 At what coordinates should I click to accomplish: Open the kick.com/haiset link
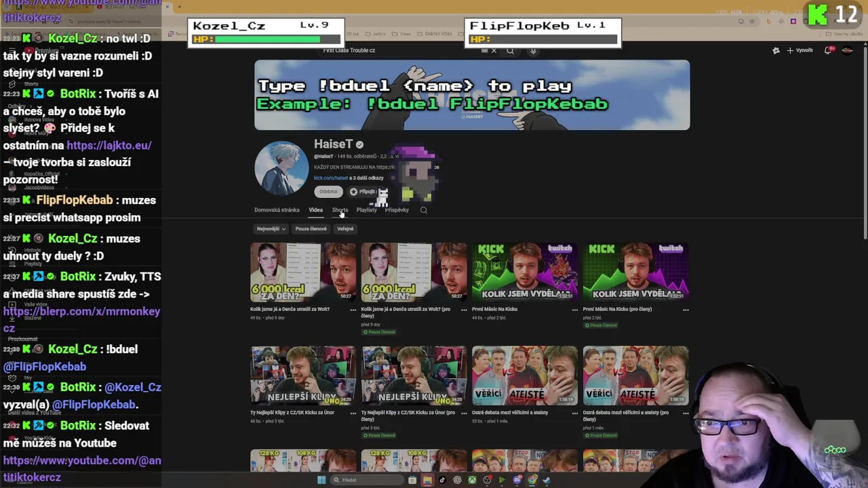coord(331,178)
